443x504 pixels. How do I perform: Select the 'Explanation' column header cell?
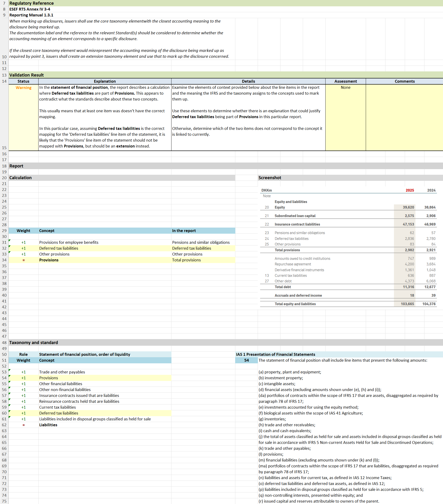point(105,81)
